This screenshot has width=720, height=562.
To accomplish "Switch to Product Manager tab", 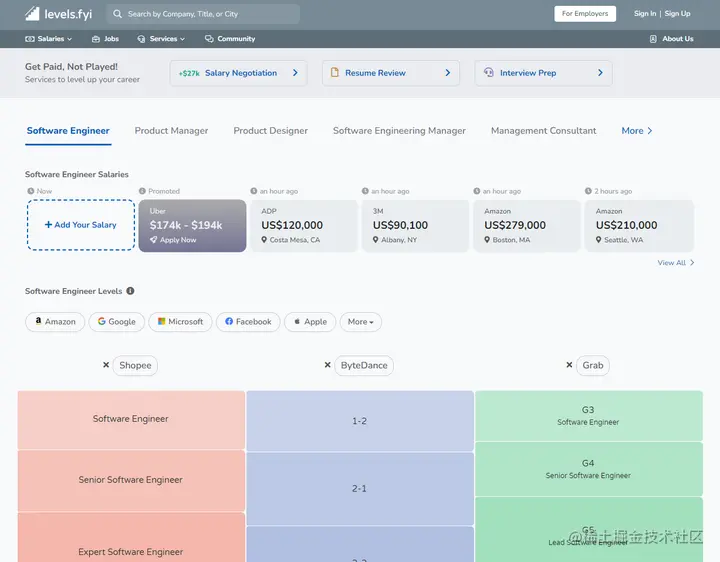I will click(x=171, y=131).
